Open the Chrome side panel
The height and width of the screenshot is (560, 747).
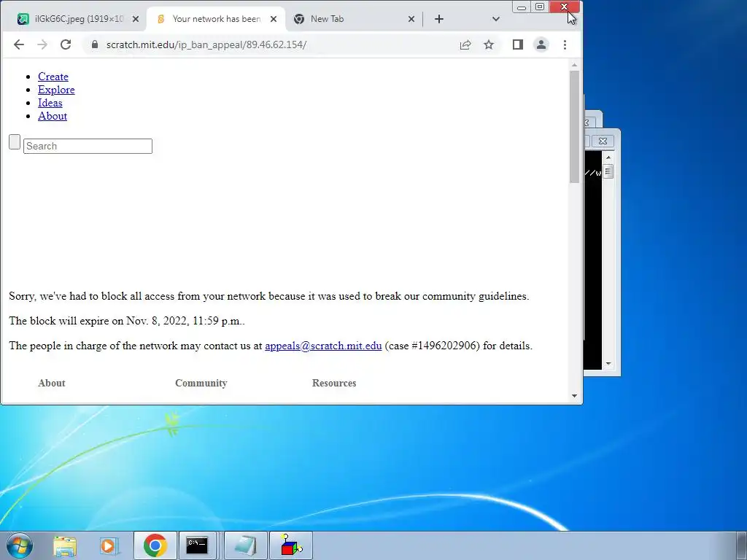click(x=518, y=44)
